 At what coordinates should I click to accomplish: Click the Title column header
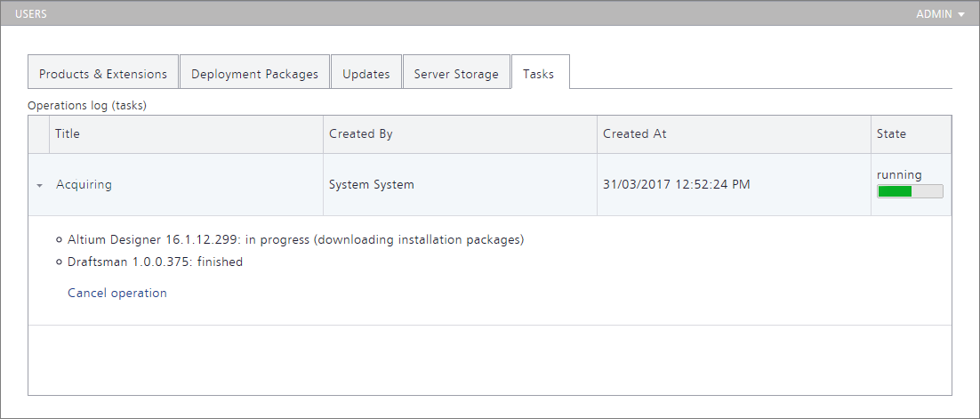68,133
